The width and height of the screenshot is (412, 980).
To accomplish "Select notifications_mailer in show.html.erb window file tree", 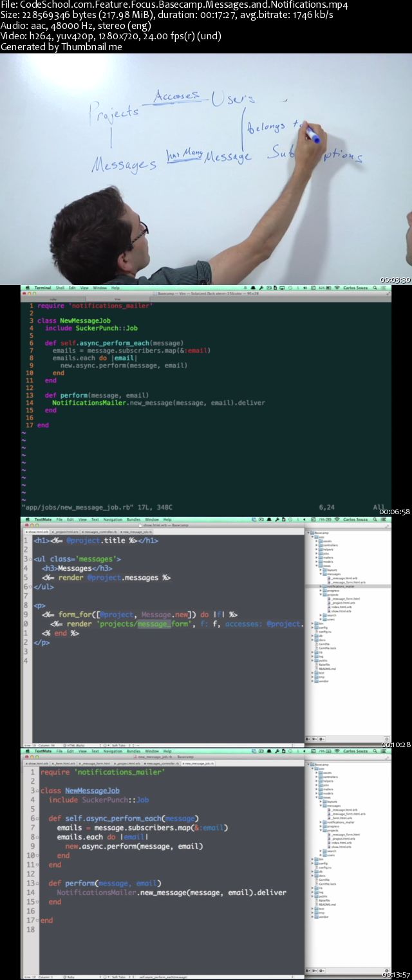I will pyautogui.click(x=348, y=586).
